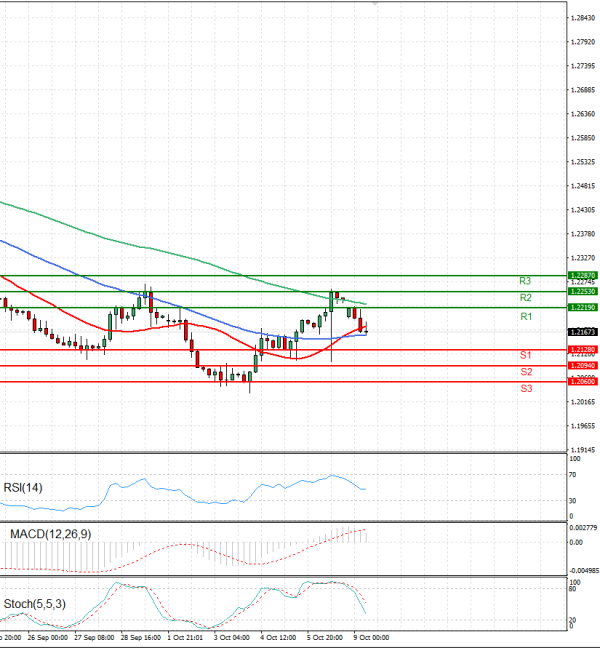The width and height of the screenshot is (600, 648).
Task: Click the 27 Sep 08:00 time label
Action: click(x=94, y=638)
